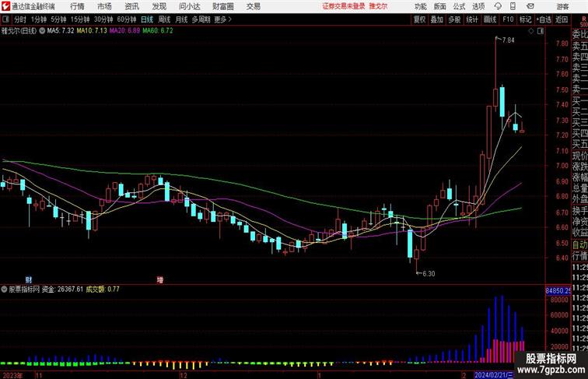Open the customer service headset icon
The image size is (588, 379).
click(498, 6)
